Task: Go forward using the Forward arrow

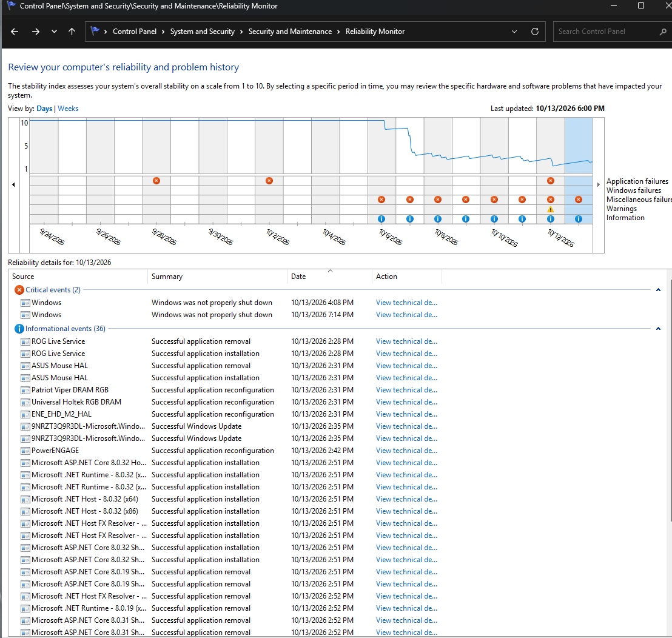Action: pyautogui.click(x=36, y=32)
